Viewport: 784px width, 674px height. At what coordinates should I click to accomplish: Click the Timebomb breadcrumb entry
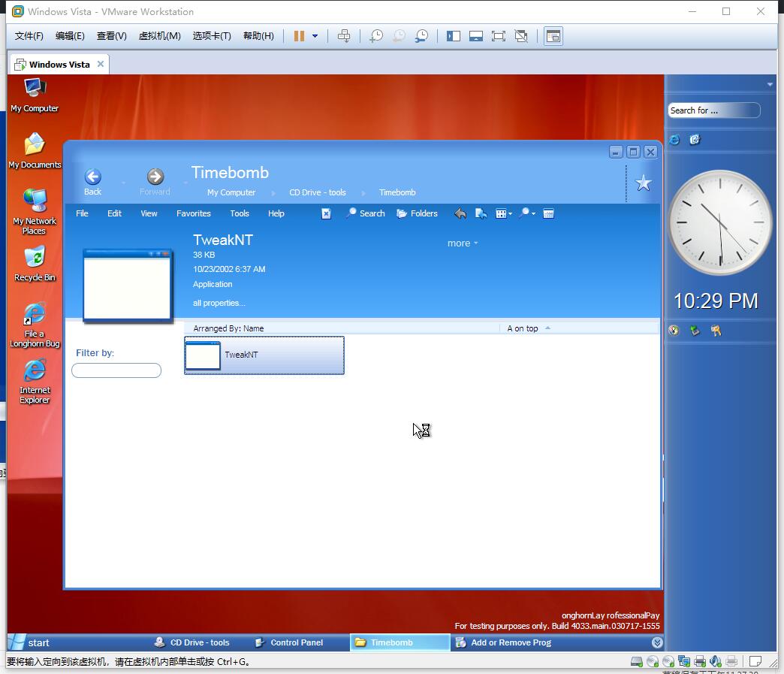[397, 192]
